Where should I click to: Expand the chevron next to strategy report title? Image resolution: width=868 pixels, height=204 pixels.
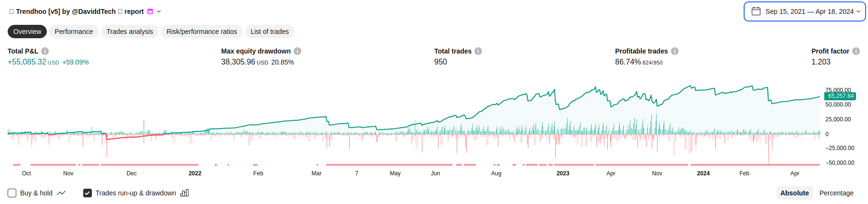[x=159, y=11]
